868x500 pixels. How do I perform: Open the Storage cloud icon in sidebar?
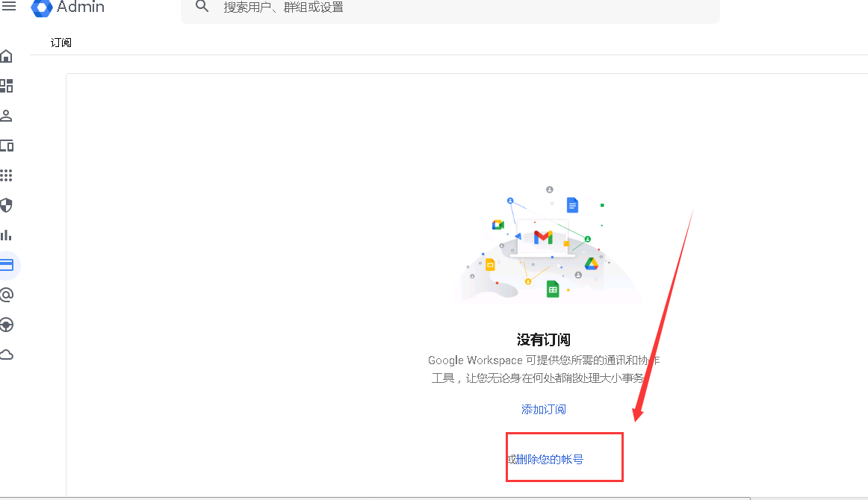point(7,354)
